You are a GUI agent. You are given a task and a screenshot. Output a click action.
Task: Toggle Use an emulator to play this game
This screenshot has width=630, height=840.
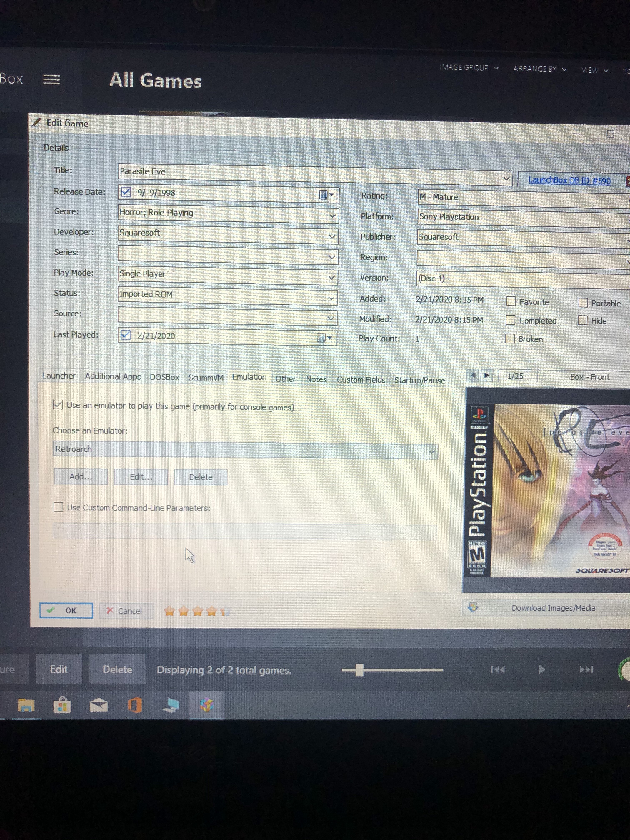(x=58, y=404)
